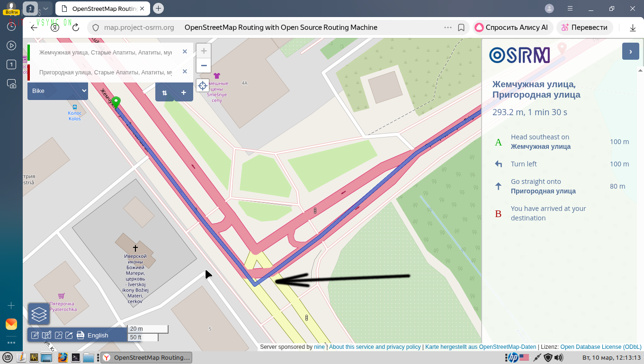Zoom in on the map
The height and width of the screenshot is (364, 644).
204,51
